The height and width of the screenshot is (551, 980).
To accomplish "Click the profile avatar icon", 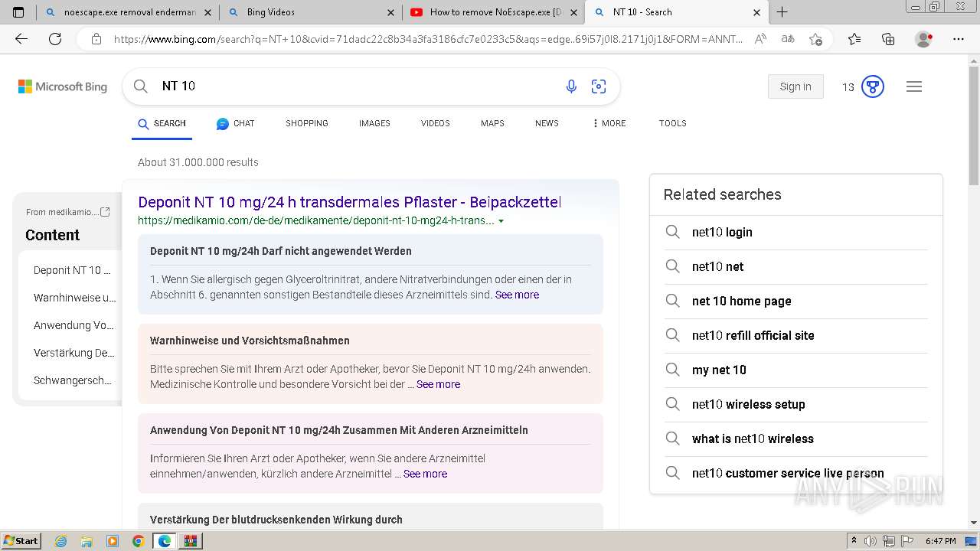I will 924,39.
